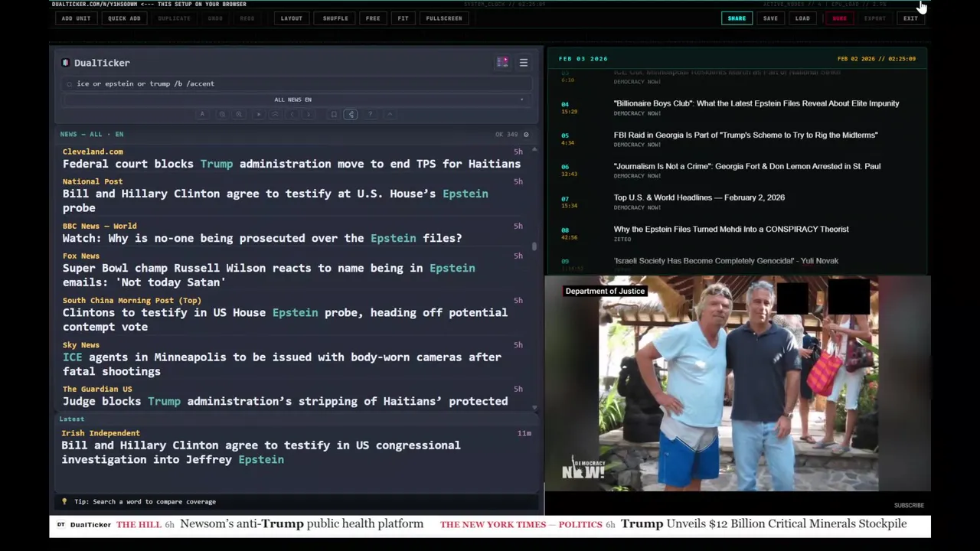Enter FULLSCREEN mode from the toolbar
The image size is (980, 551).
(444, 18)
